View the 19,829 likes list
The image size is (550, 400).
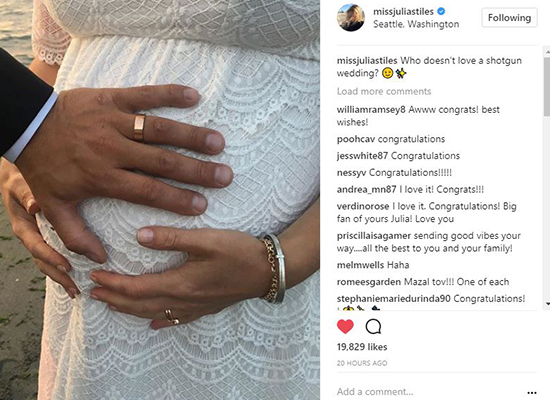[x=362, y=347]
